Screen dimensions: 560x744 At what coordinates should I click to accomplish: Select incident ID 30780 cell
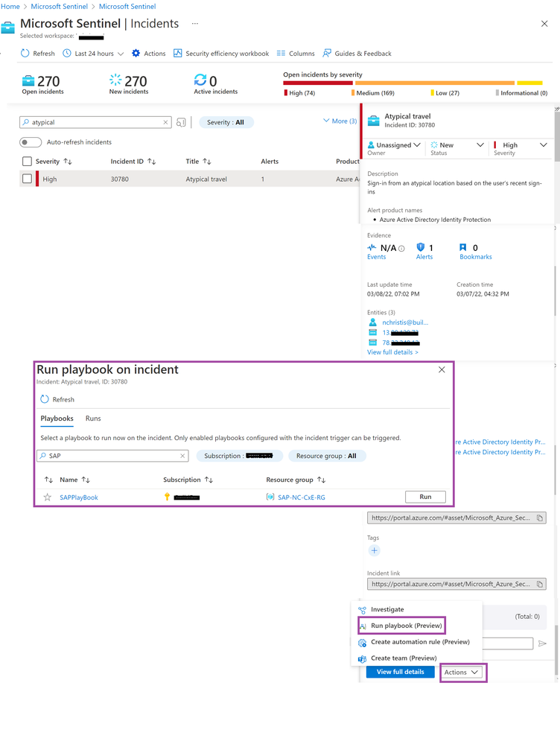click(120, 179)
